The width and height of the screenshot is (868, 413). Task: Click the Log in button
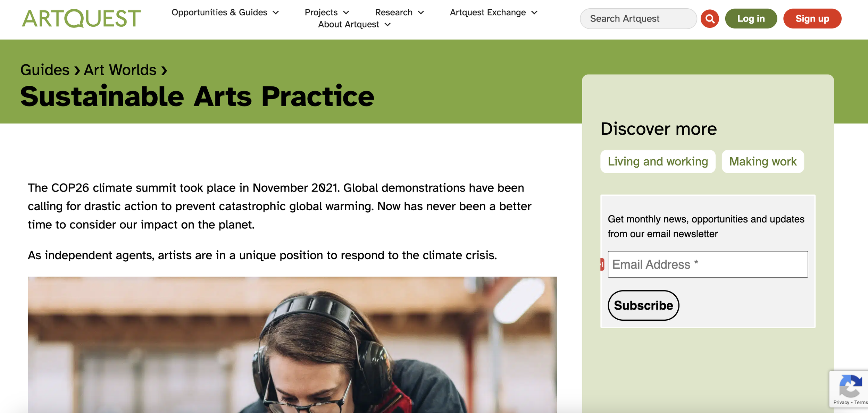751,18
